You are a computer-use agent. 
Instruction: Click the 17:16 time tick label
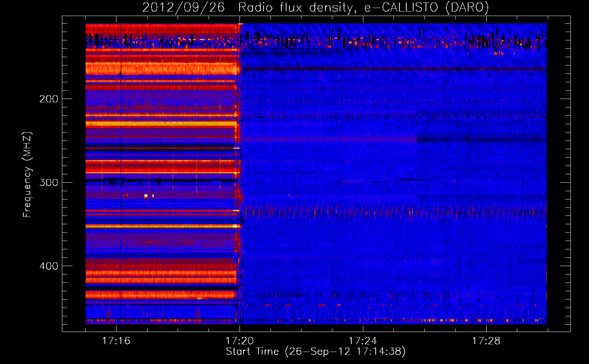click(116, 341)
